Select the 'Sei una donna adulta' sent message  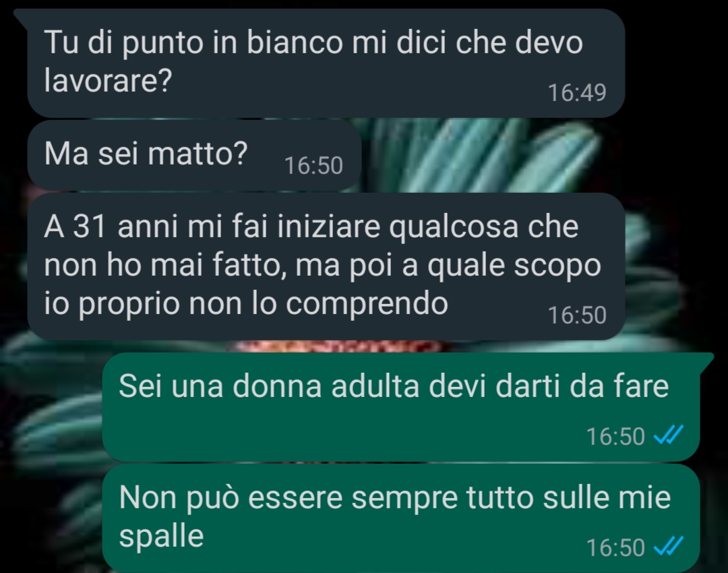click(400, 406)
